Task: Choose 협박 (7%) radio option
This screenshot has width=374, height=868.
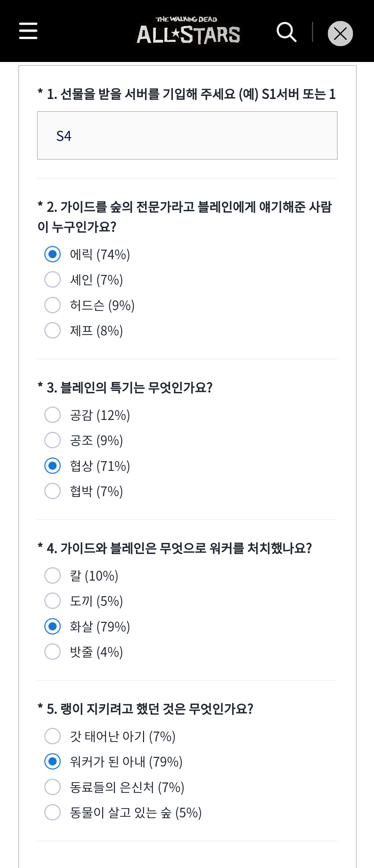Action: point(53,491)
